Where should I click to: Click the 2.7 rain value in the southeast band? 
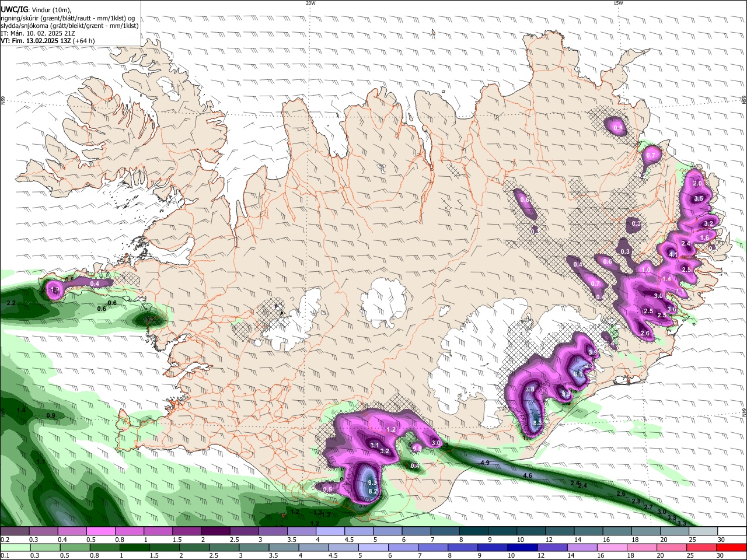648,508
